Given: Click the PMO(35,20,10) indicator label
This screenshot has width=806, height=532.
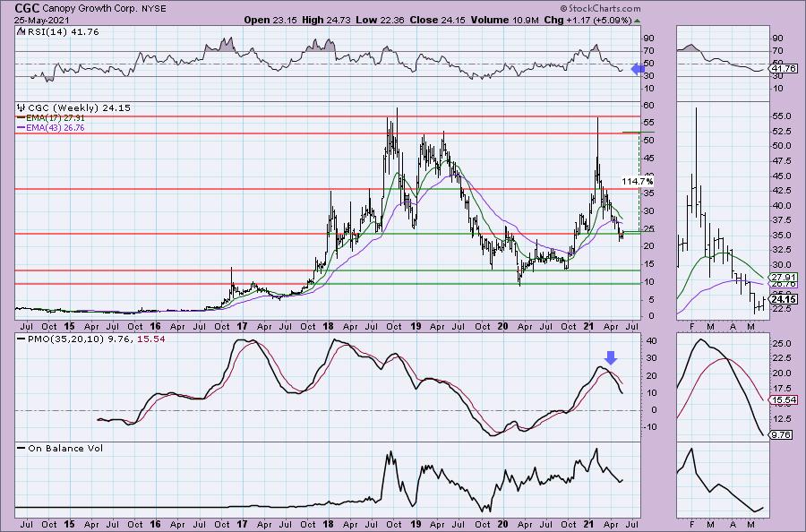Looking at the screenshot, I should [x=96, y=339].
